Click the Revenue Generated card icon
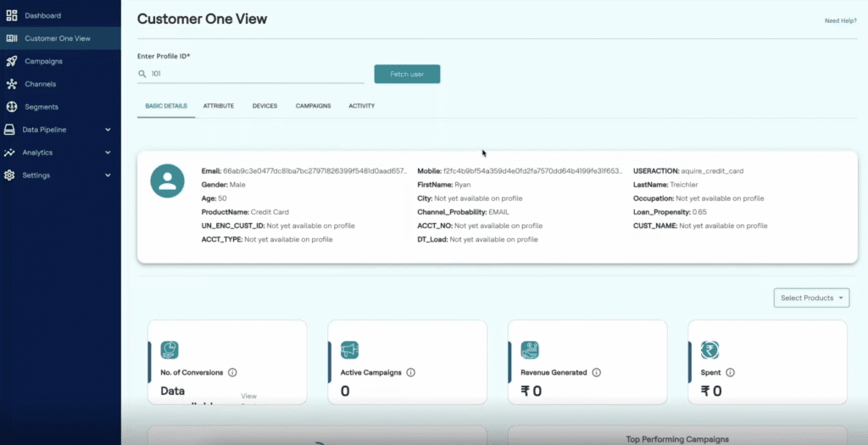The image size is (868, 445). 530,350
